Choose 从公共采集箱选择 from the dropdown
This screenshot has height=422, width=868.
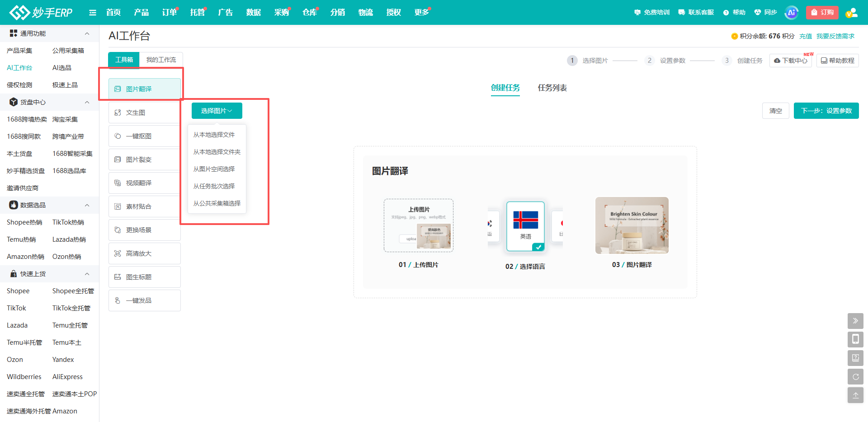pos(217,203)
